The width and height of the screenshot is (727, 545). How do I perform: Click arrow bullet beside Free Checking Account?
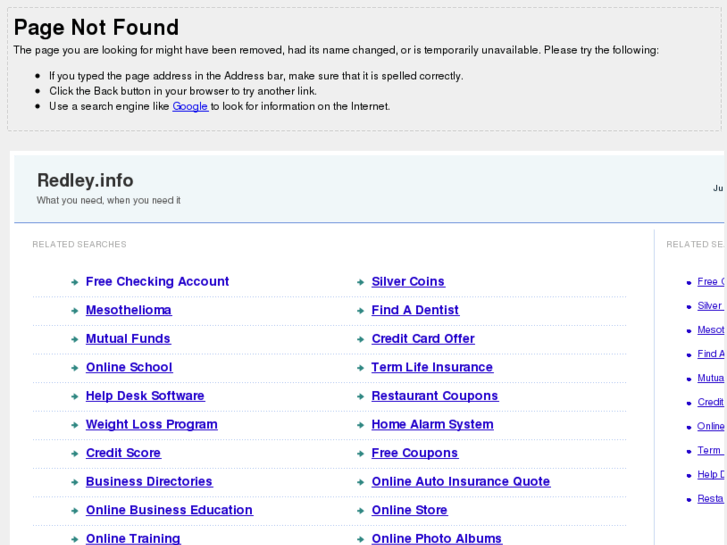click(x=75, y=283)
